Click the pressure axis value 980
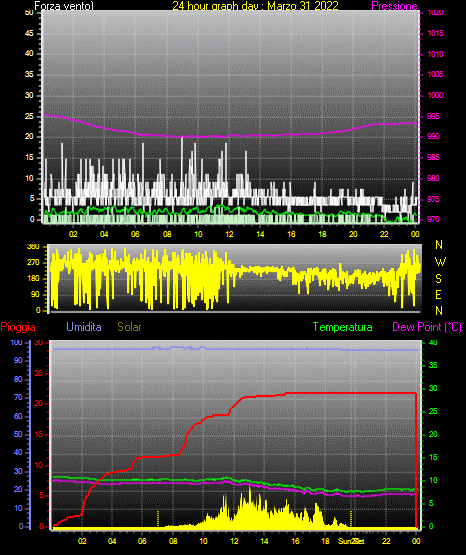Viewport: 466px width, 555px height. 433,178
